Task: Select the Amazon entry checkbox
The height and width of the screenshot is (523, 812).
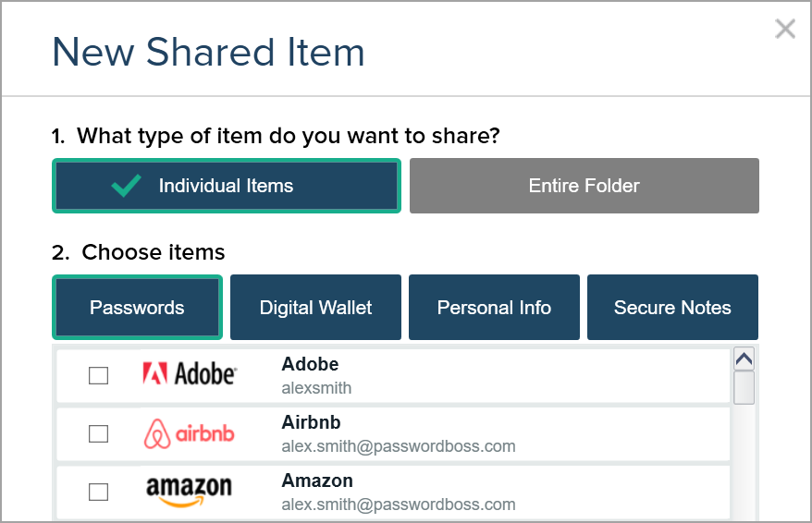Action: tap(98, 493)
